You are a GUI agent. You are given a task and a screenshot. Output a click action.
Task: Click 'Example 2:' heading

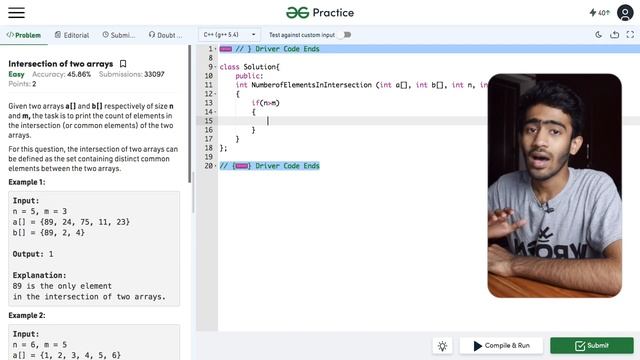pyautogui.click(x=27, y=316)
